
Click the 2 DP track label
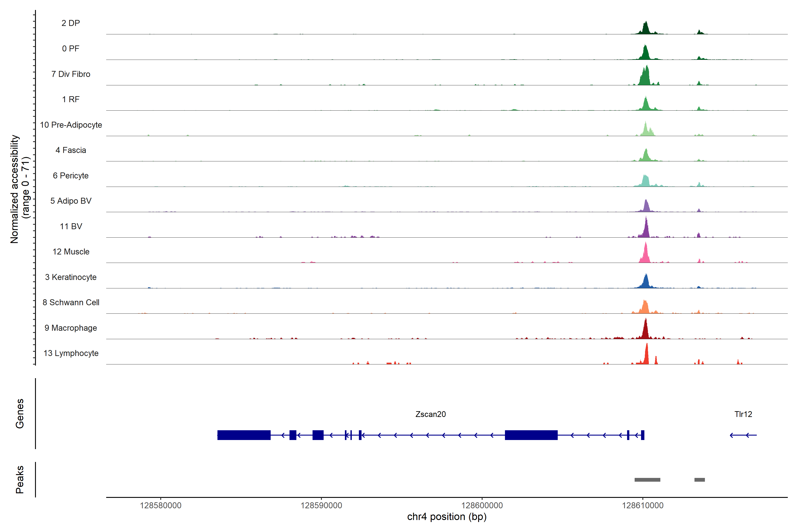70,23
